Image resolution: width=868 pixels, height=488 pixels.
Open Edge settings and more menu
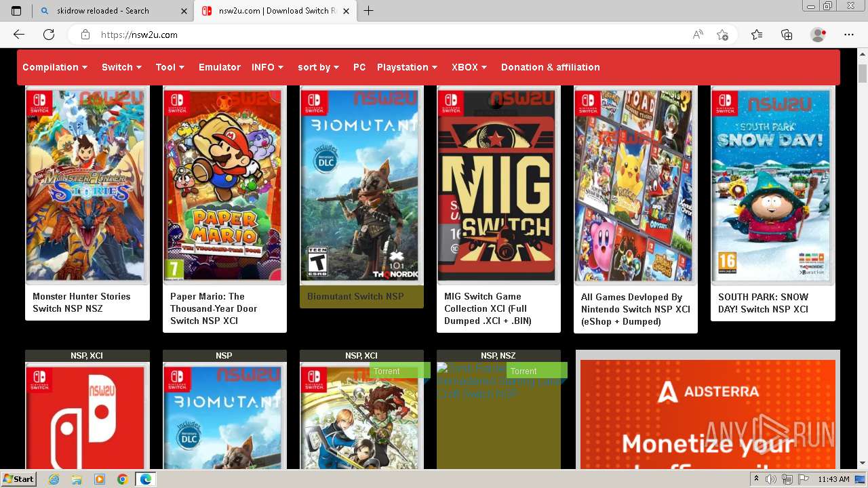pyautogui.click(x=849, y=35)
